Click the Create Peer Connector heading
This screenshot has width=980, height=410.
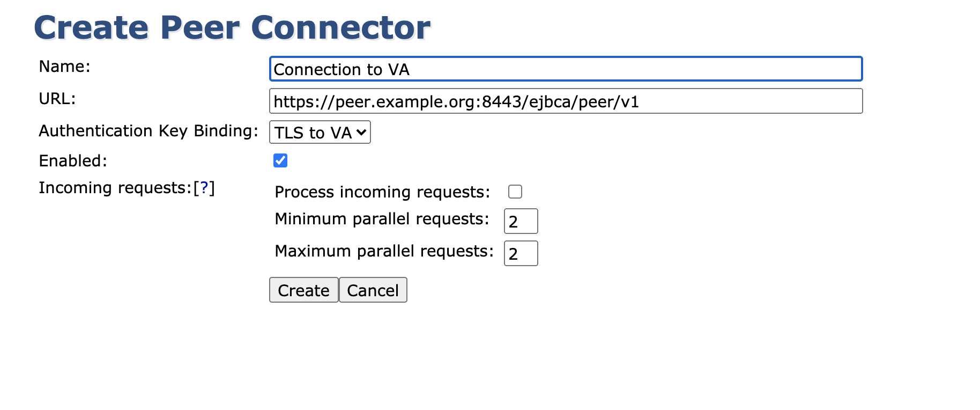coord(232,27)
